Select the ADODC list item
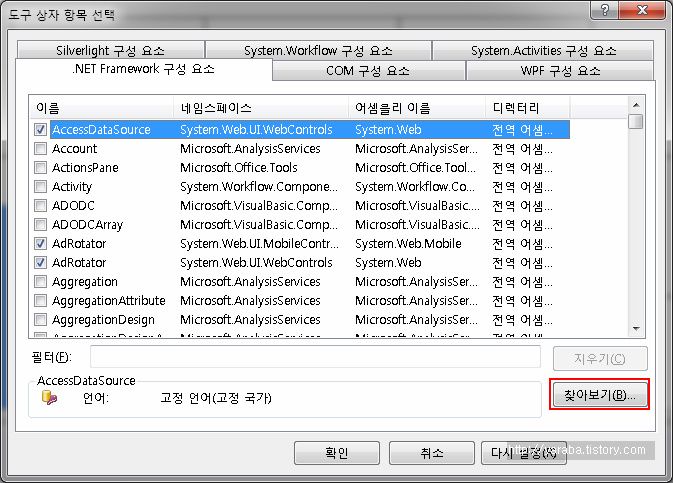The width and height of the screenshot is (673, 483). click(x=73, y=205)
